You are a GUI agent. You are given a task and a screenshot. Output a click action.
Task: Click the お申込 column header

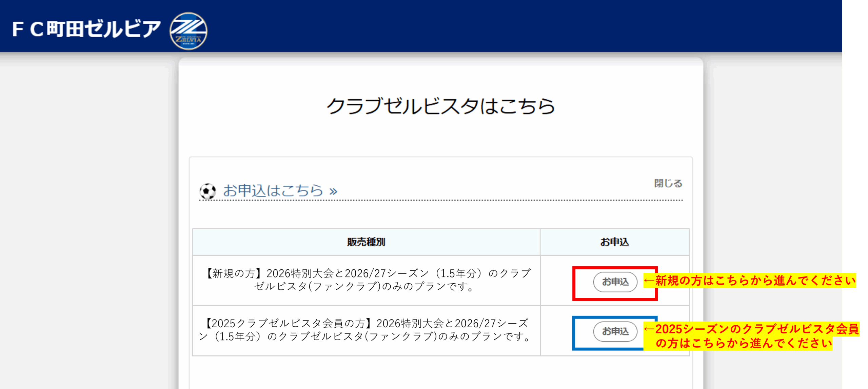tap(614, 242)
